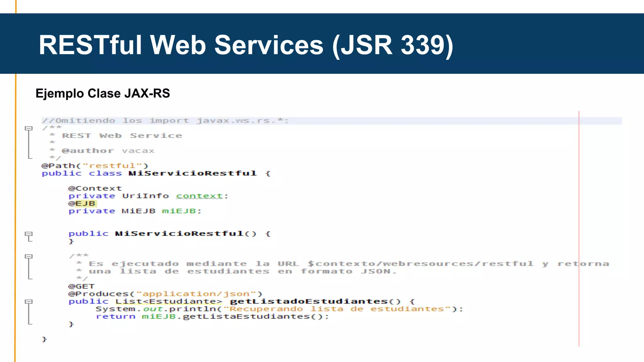Click the @Path("restful") annotation
The height and width of the screenshot is (362, 644).
[x=95, y=166]
